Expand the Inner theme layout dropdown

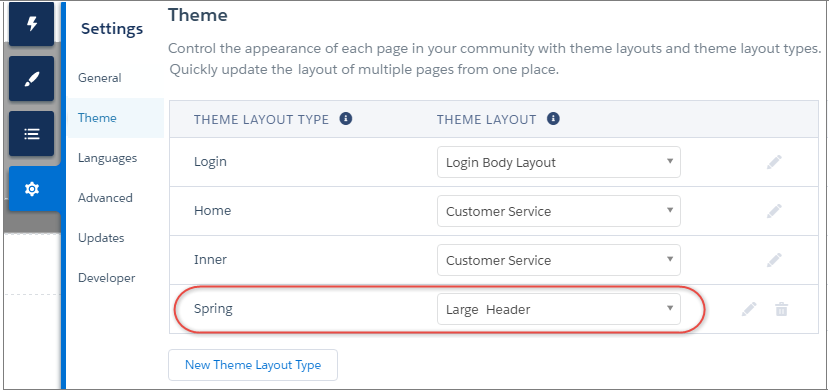(559, 260)
